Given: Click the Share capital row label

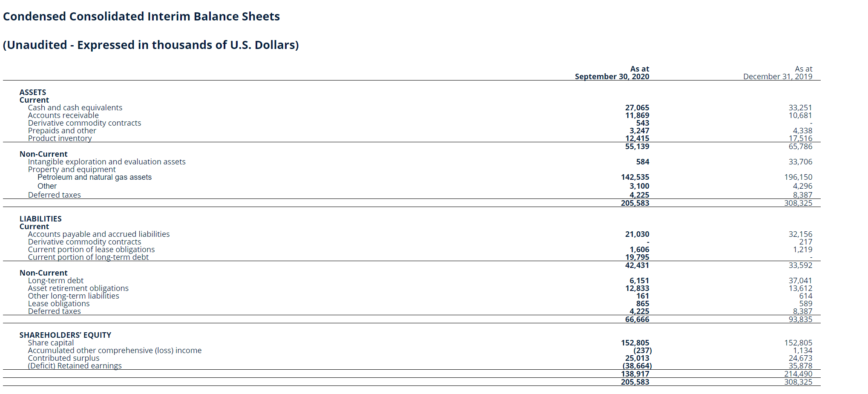Looking at the screenshot, I should tap(51, 343).
